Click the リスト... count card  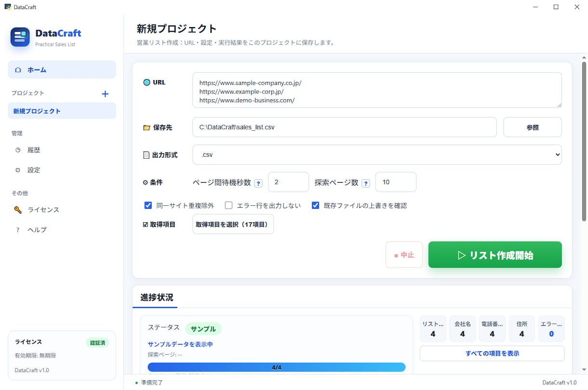433,329
